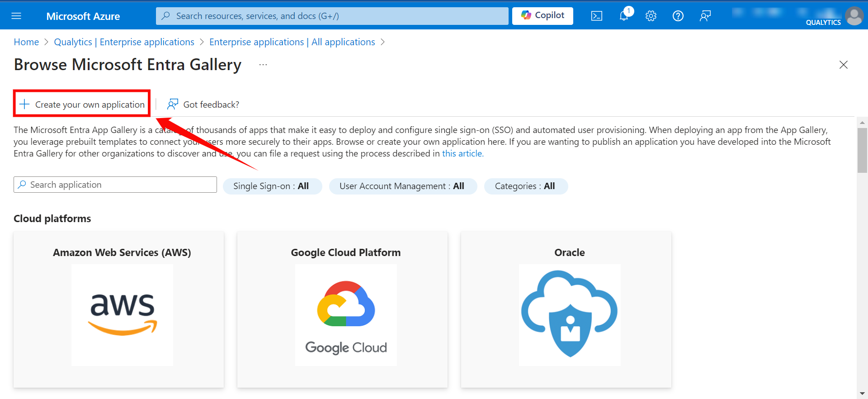View notifications bell icon
This screenshot has width=868, height=399.
pyautogui.click(x=624, y=16)
